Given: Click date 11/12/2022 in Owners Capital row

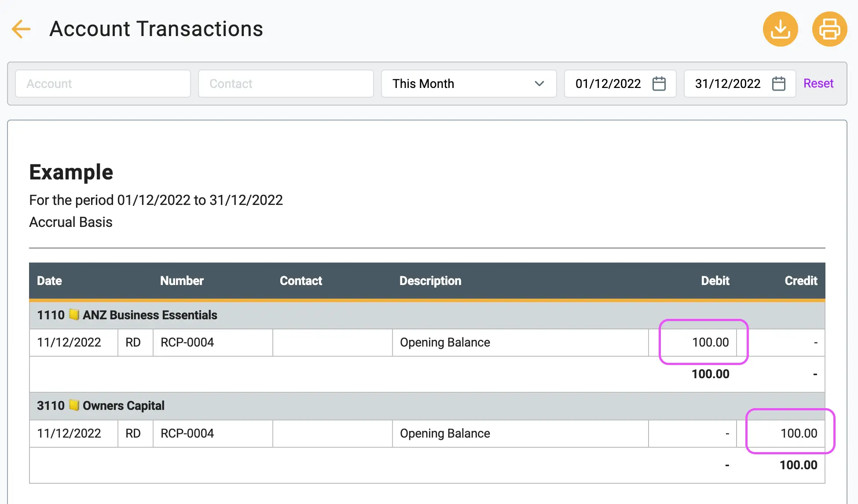Looking at the screenshot, I should point(69,433).
